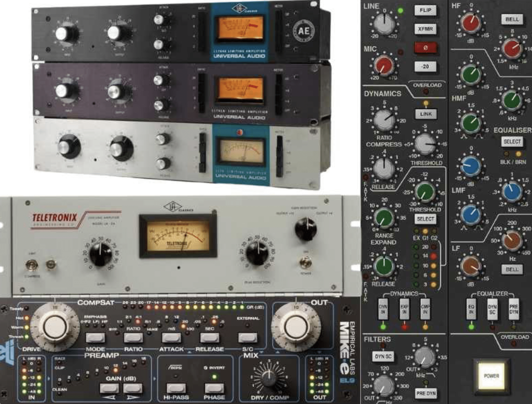Click the preamp gain increase arrow button
Viewport: 532px width, 404px height.
[133, 388]
